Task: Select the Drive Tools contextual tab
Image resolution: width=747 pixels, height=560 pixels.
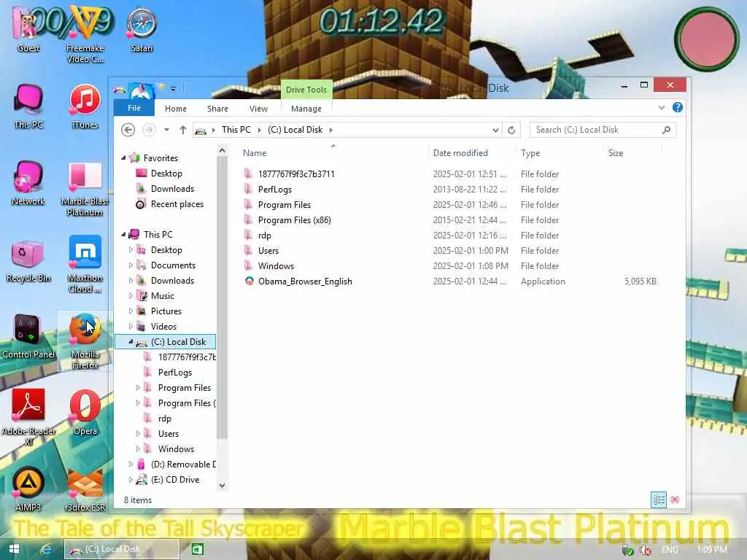Action: 306,90
